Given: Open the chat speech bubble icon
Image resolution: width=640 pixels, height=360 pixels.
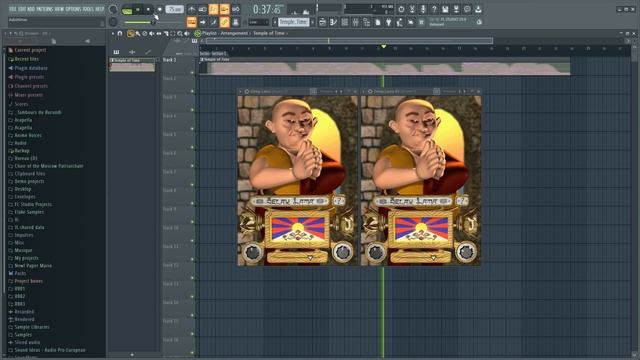Looking at the screenshot, I should click(467, 9).
